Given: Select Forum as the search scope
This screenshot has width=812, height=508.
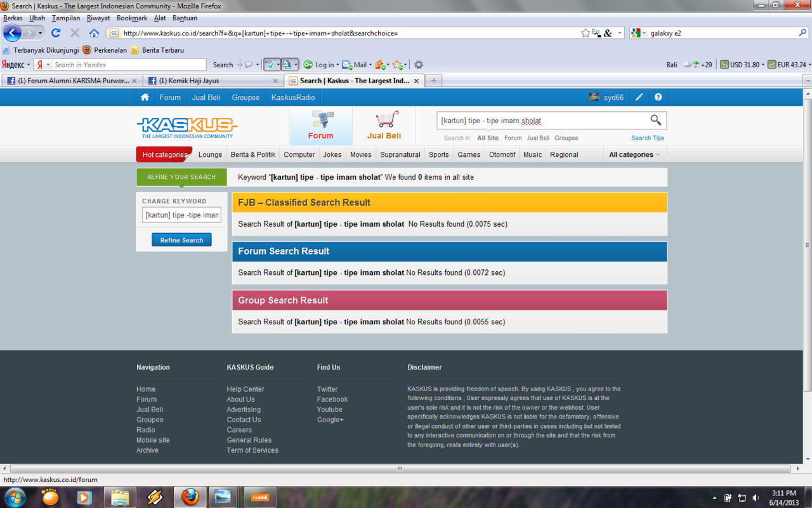Looking at the screenshot, I should point(513,138).
